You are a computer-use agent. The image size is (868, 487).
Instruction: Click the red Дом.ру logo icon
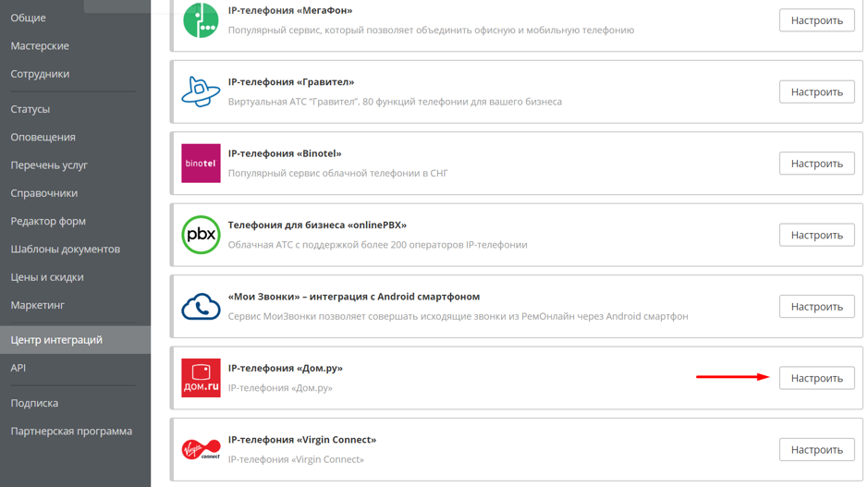click(201, 378)
